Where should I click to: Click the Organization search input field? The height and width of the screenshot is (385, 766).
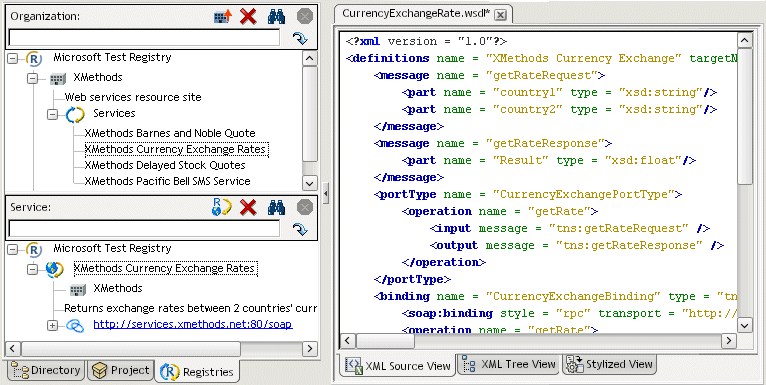click(x=145, y=38)
